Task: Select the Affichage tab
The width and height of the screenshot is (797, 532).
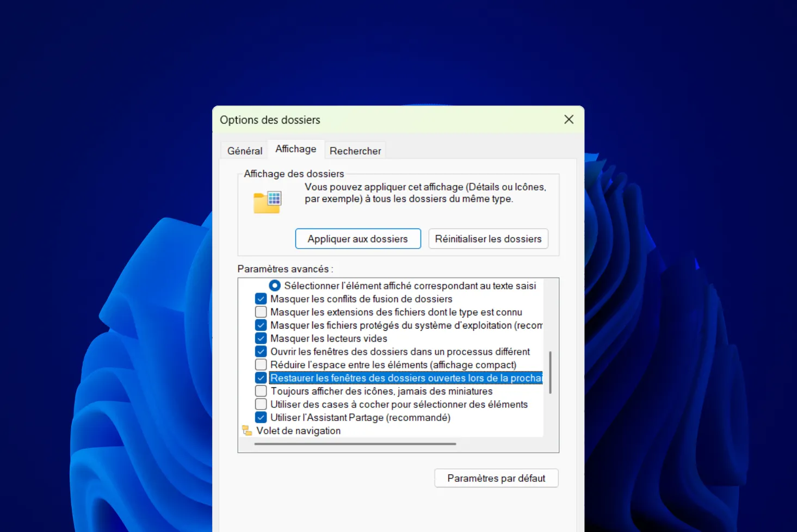Action: click(x=295, y=149)
